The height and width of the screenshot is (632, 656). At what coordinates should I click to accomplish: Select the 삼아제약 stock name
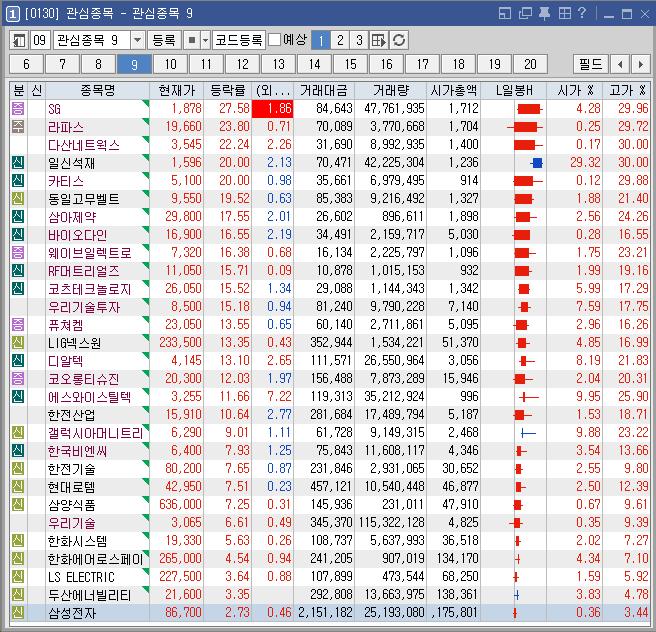[72, 217]
